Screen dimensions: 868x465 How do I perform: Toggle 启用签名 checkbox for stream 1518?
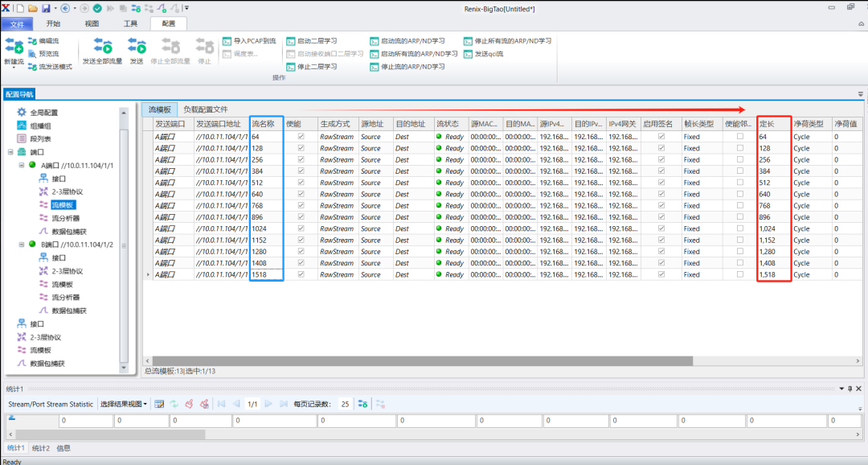point(661,274)
